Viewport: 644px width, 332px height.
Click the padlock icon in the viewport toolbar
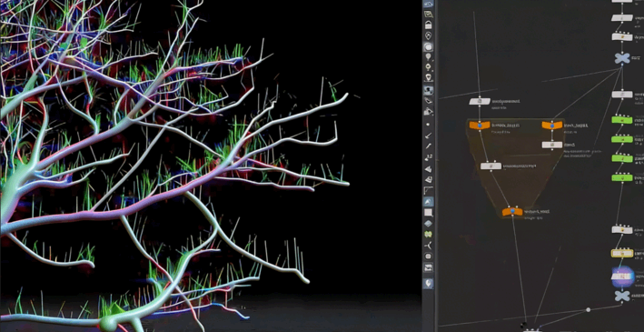429,25
